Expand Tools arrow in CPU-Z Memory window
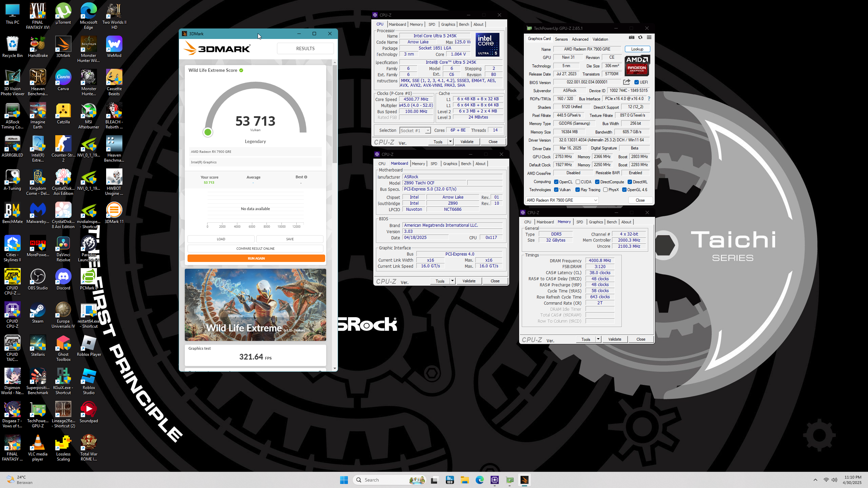This screenshot has height=488, width=868. point(598,339)
